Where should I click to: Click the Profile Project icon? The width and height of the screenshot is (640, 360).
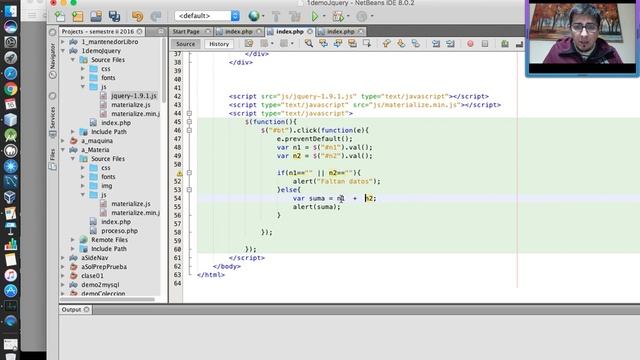click(362, 16)
